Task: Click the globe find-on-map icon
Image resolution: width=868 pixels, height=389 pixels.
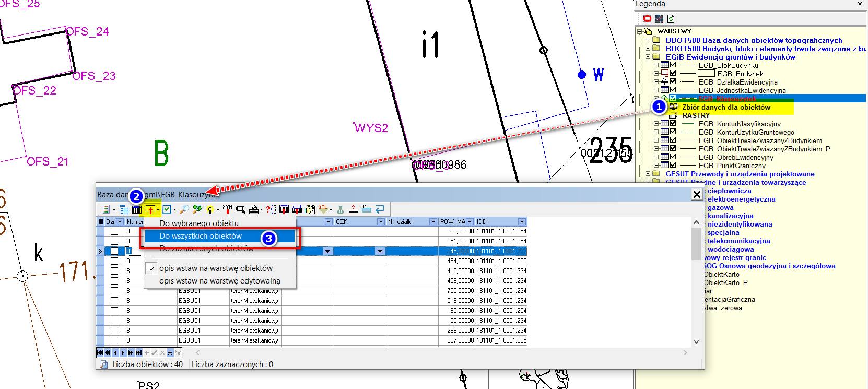Action: tap(197, 209)
